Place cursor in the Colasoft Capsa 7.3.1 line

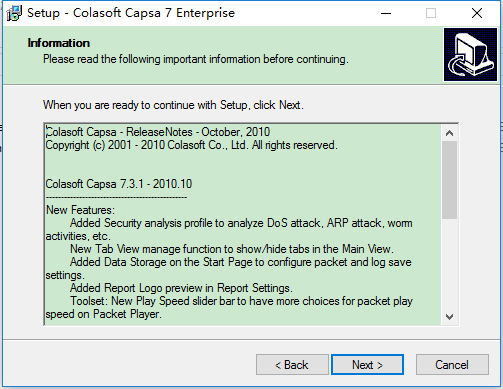click(119, 184)
